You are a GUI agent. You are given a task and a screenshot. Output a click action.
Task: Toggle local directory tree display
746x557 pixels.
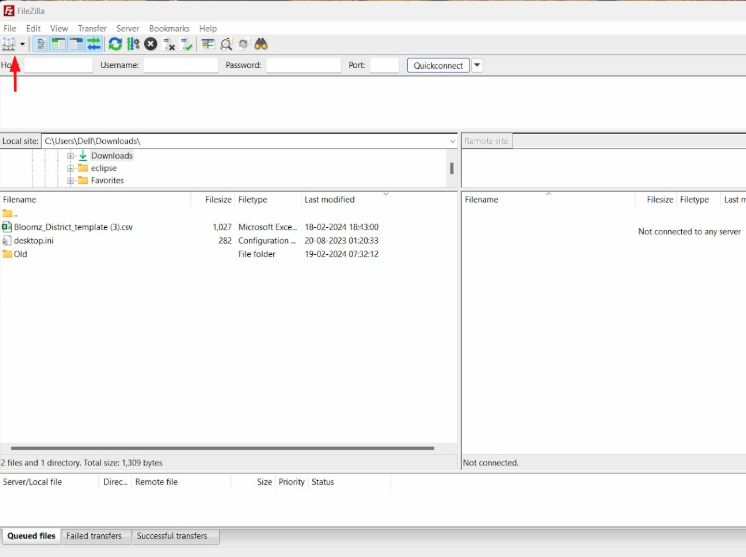pyautogui.click(x=59, y=45)
